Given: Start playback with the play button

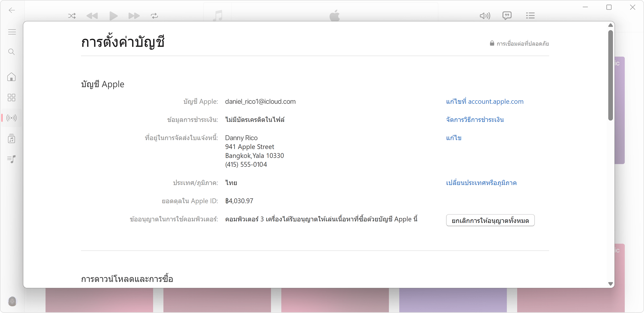Looking at the screenshot, I should point(114,16).
